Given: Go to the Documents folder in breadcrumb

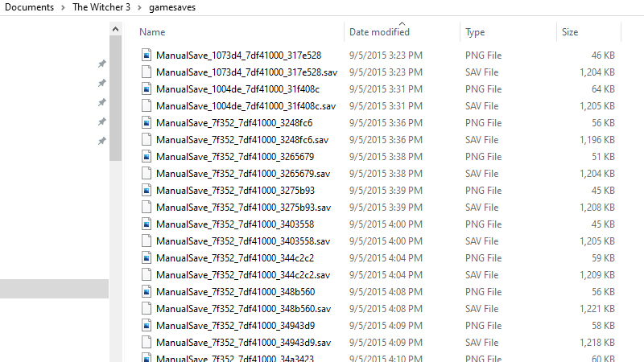Looking at the screenshot, I should point(29,7).
